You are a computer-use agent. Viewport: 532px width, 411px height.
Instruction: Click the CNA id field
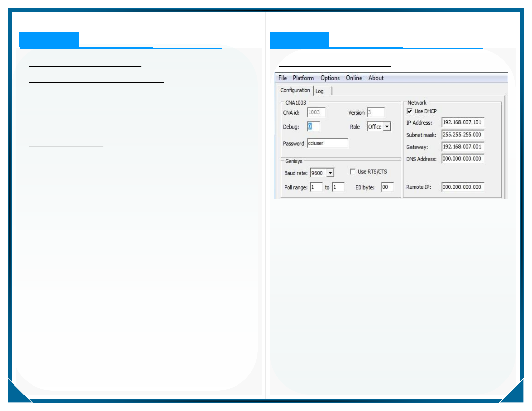pyautogui.click(x=316, y=112)
